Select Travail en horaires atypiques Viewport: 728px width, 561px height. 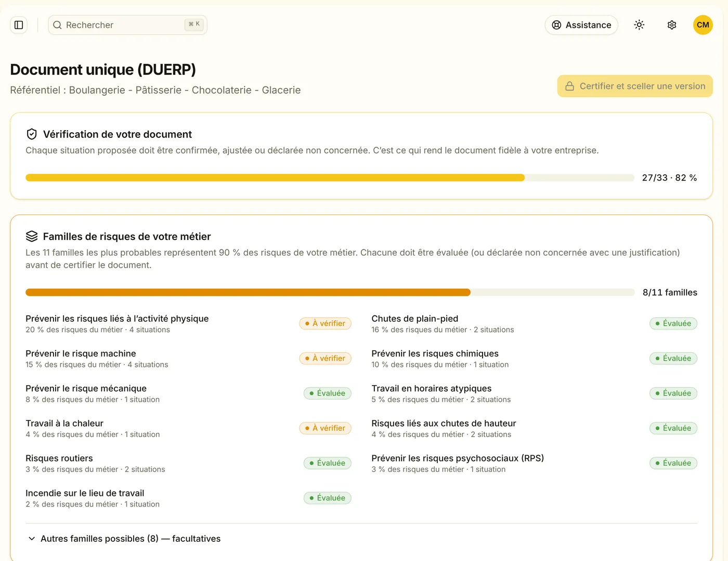[535, 393]
